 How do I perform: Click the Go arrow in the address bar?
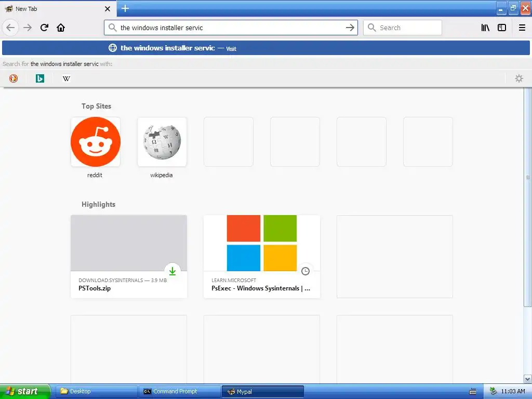(x=350, y=28)
